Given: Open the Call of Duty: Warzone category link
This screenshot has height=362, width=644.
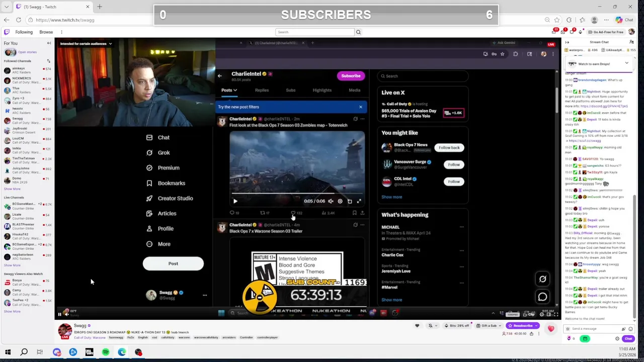Looking at the screenshot, I should click(x=90, y=337).
